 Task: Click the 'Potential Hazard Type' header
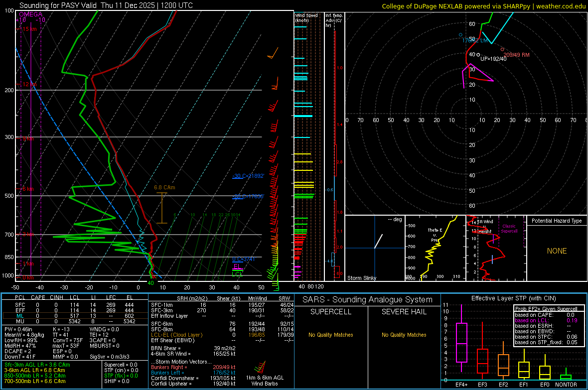(557, 221)
